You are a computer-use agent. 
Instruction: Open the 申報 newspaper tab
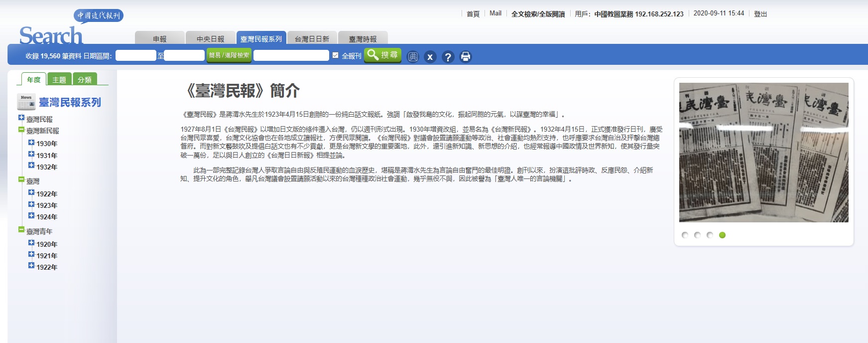pyautogui.click(x=160, y=39)
